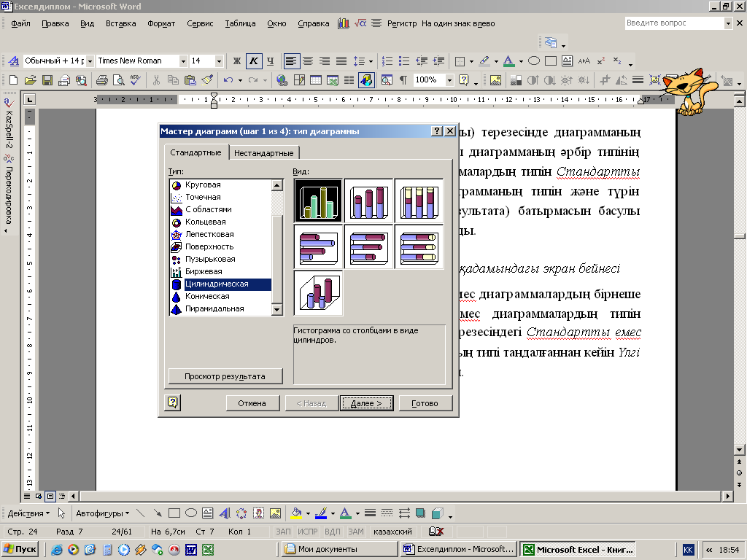The height and width of the screenshot is (560, 747).
Task: Open undo history dropdown arrow
Action: 240,80
